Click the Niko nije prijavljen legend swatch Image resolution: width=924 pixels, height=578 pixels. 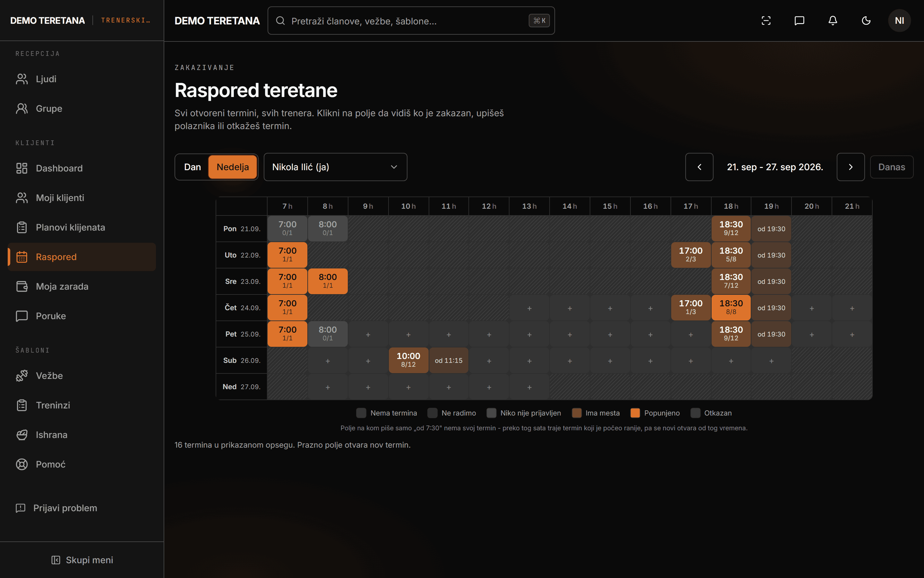[x=492, y=413]
